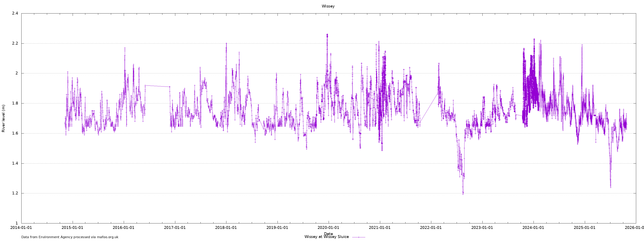Click the highest peak near 2020-01-01
This screenshot has width=644, height=242.
[327, 34]
